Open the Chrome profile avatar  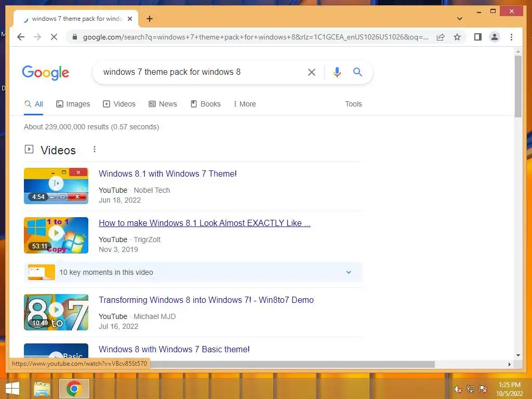(x=495, y=37)
